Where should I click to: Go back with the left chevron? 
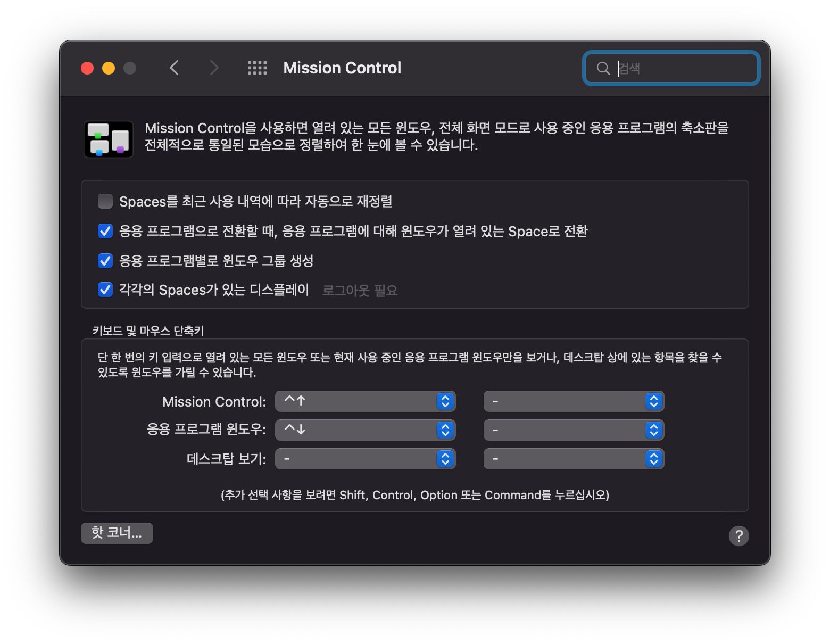(x=174, y=68)
